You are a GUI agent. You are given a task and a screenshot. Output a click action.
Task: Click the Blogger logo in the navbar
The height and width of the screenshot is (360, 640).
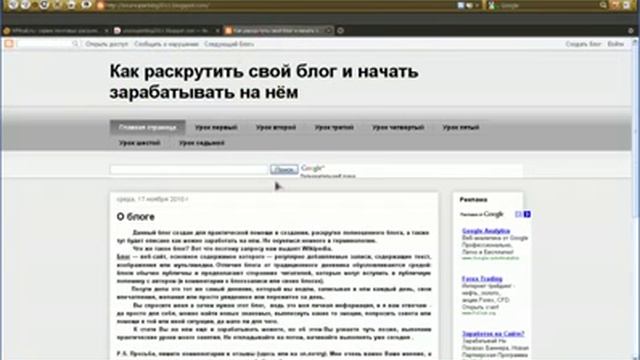pos(9,44)
